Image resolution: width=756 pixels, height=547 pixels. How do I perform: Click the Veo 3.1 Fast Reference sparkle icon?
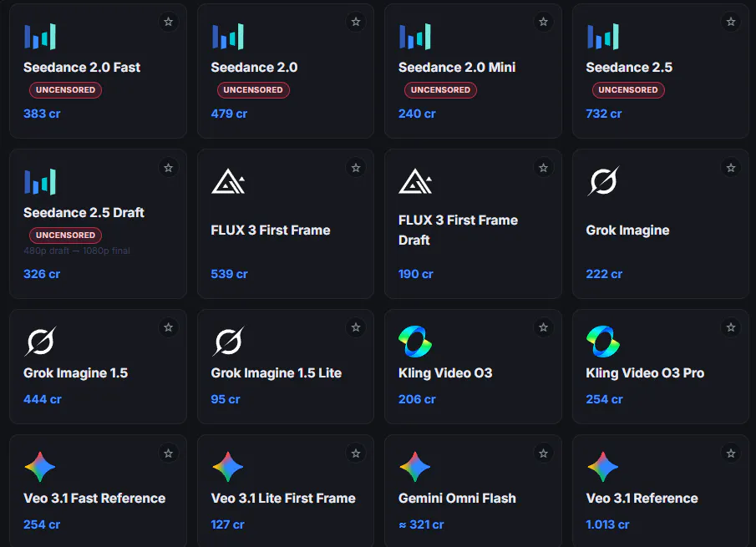40,467
